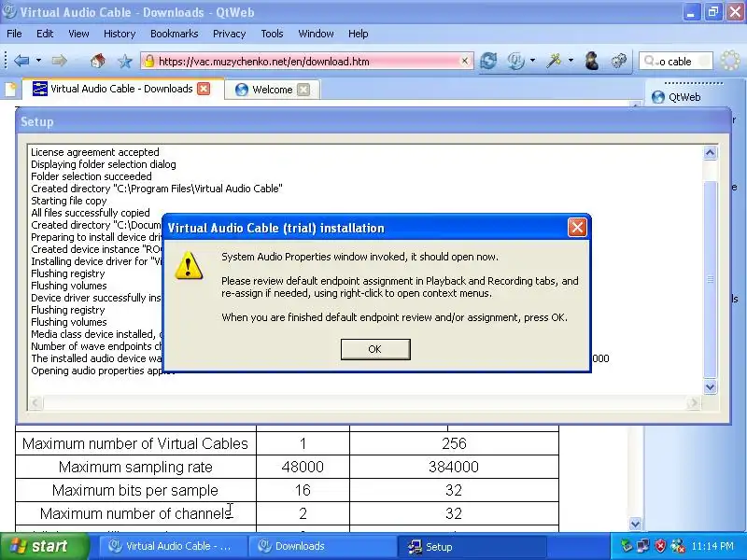747x560 pixels.
Task: Switch to the Welcome tab
Action: coord(272,90)
